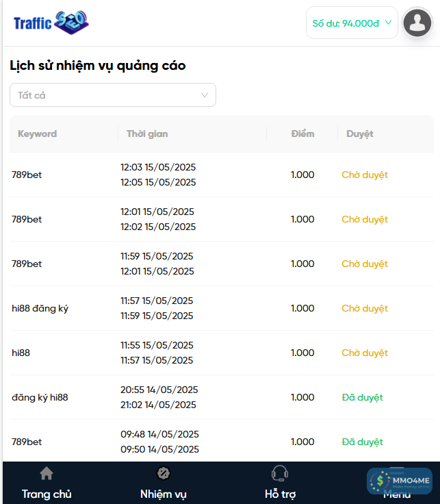Click first 'Chờ duyệt' status label
The image size is (440, 504).
pyautogui.click(x=365, y=175)
